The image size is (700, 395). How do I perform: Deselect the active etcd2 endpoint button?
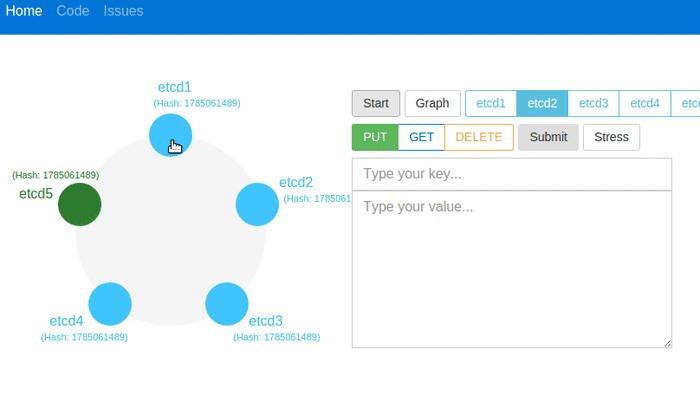pyautogui.click(x=542, y=104)
